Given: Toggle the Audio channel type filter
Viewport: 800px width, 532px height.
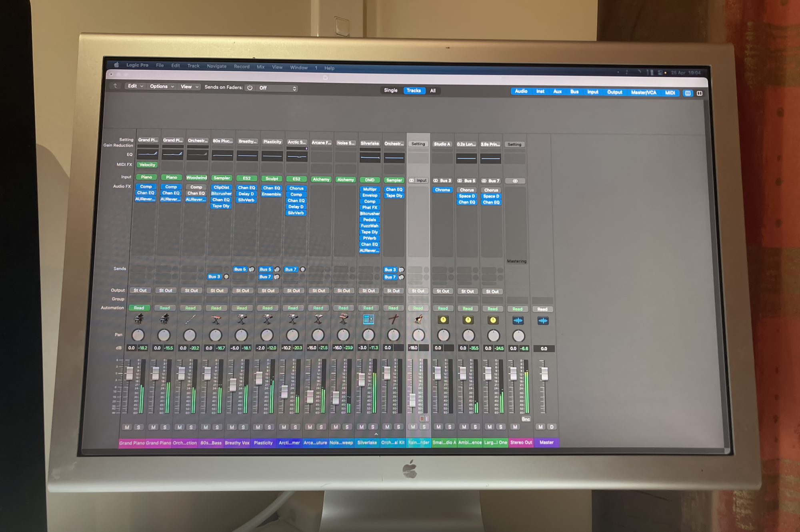Looking at the screenshot, I should coord(521,91).
